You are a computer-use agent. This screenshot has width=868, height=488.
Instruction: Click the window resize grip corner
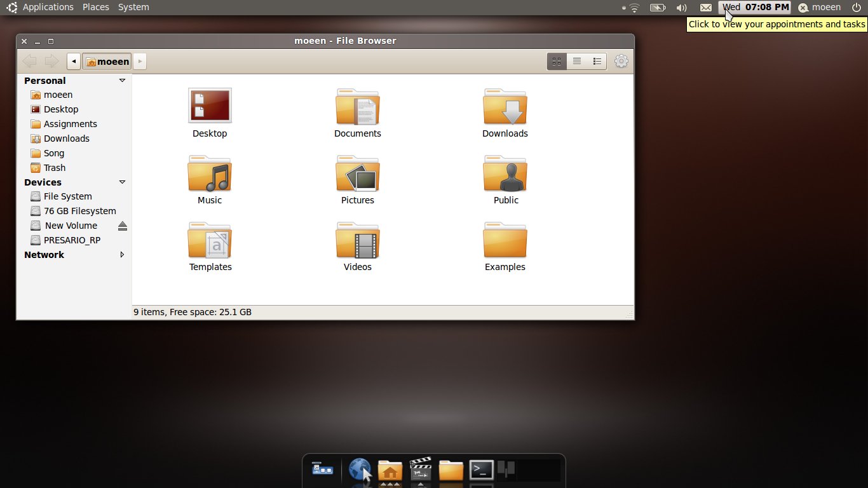pos(629,315)
